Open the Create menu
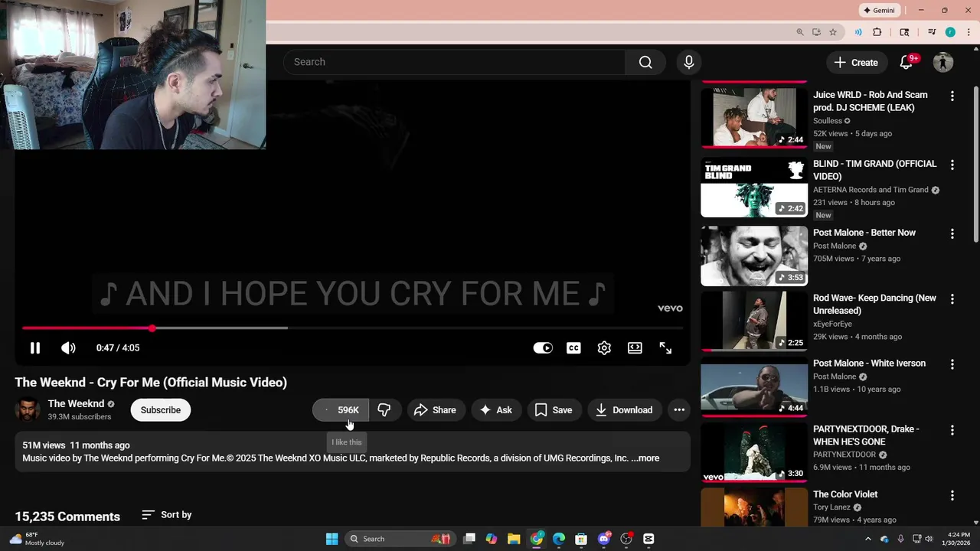The image size is (980, 551). coord(856,62)
